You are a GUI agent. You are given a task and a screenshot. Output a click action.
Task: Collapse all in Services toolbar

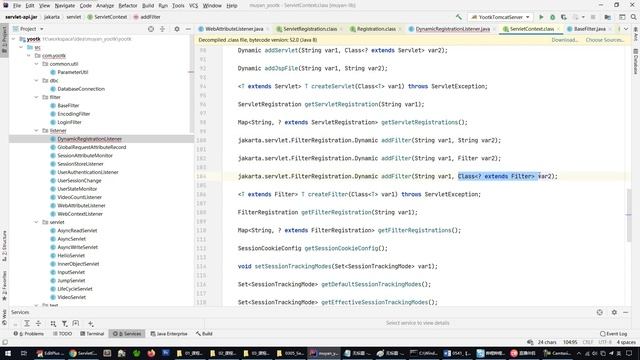click(38, 323)
